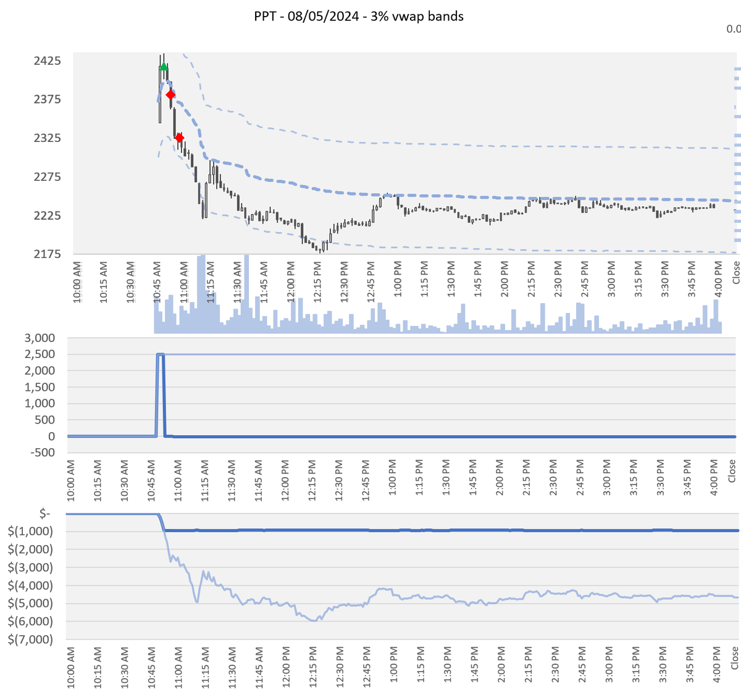Screen dimensions: 741x700
Task: Click the 3,000 label on position chart
Action: 40,338
